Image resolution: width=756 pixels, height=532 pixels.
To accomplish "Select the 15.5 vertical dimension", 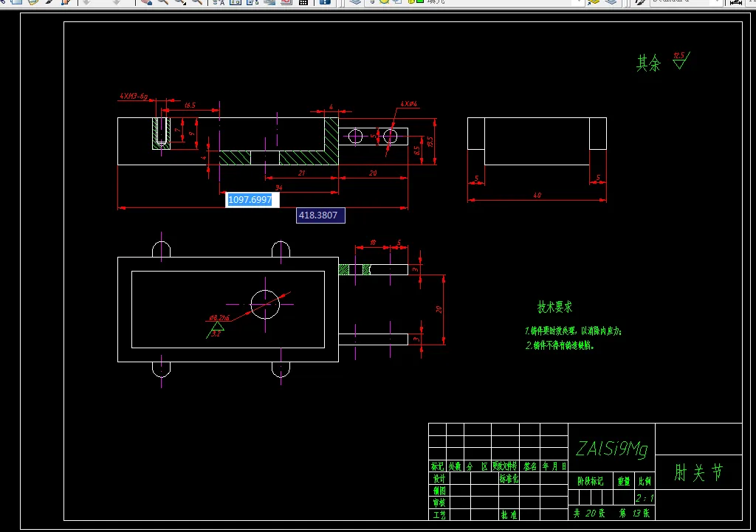I will [430, 142].
